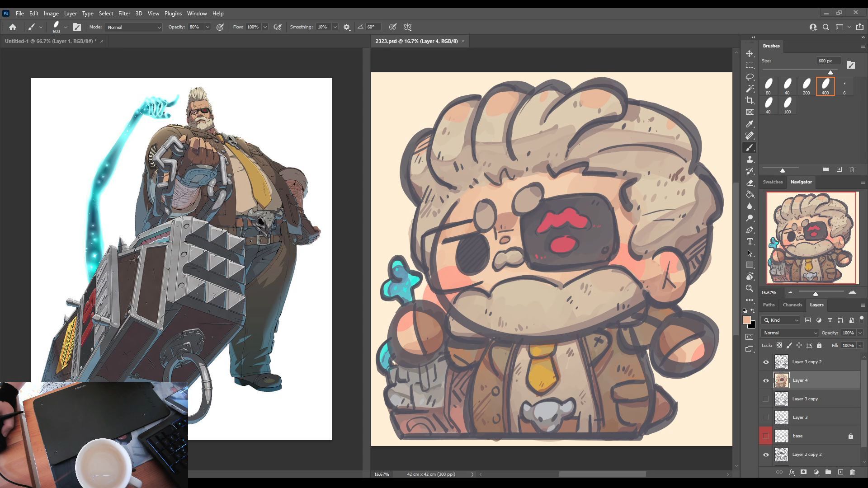The width and height of the screenshot is (868, 488).
Task: Click the foreground color swatch
Action: click(747, 320)
